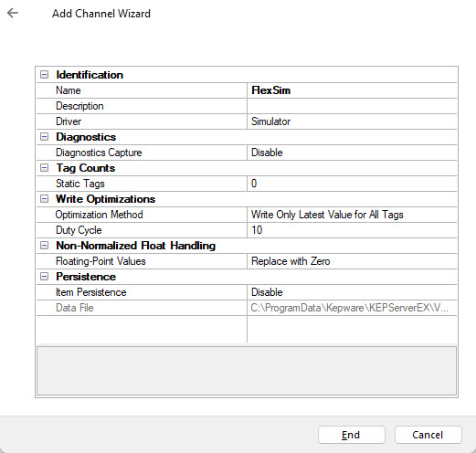The width and height of the screenshot is (476, 453).
Task: Edit the Duty Cycle value 10
Action: point(352,230)
